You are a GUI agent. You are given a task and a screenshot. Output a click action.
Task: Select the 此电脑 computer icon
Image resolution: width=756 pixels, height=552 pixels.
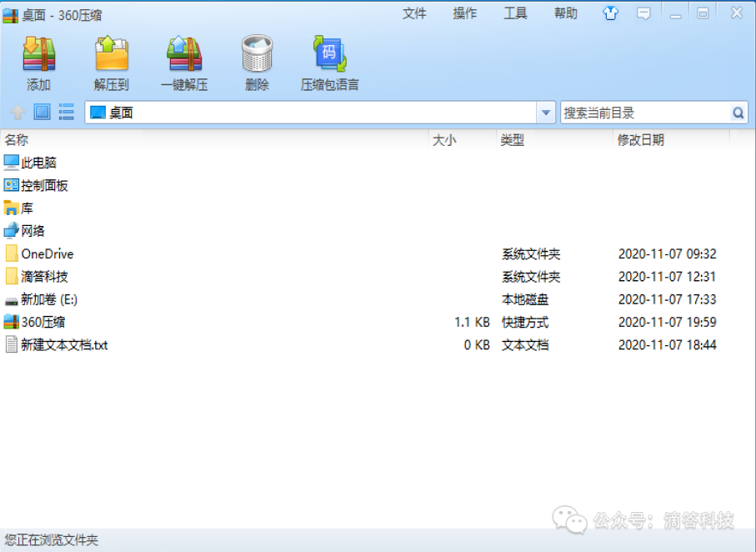coord(11,163)
